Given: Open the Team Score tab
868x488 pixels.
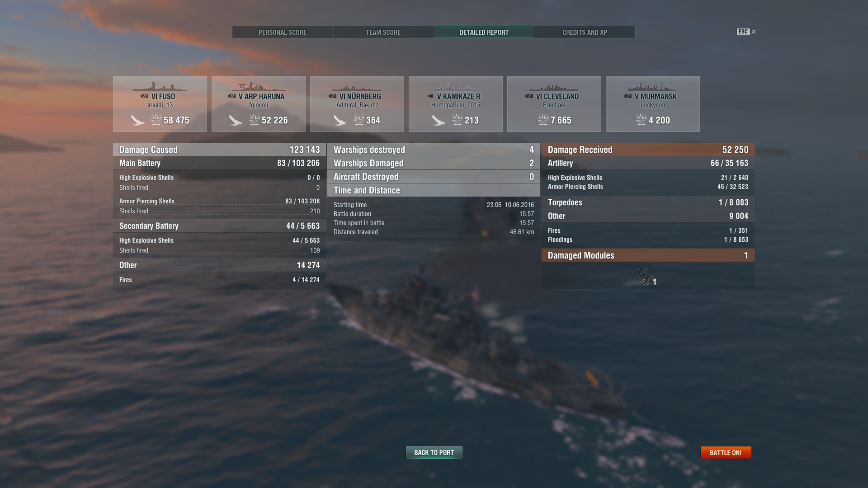Looking at the screenshot, I should pyautogui.click(x=383, y=33).
